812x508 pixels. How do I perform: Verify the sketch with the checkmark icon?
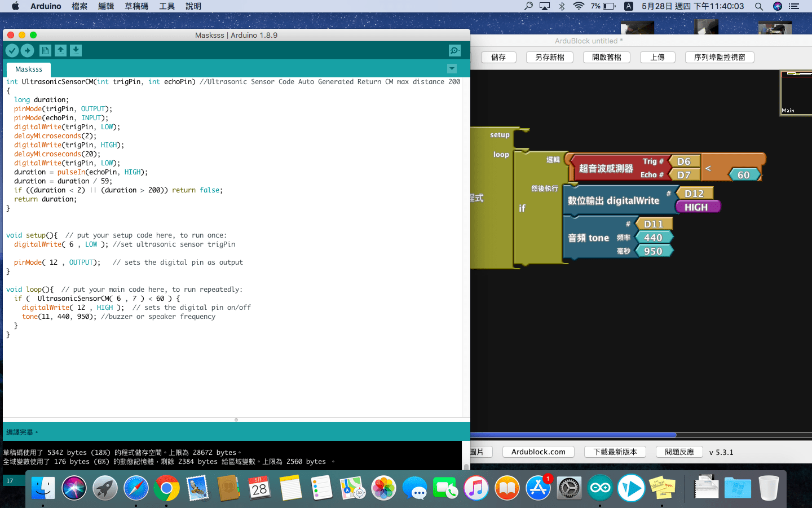pyautogui.click(x=12, y=50)
